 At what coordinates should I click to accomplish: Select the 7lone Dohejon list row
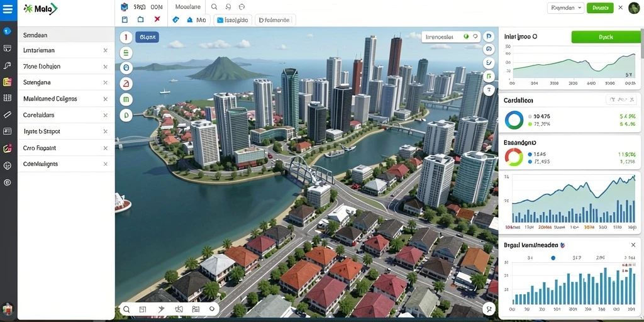click(x=65, y=67)
